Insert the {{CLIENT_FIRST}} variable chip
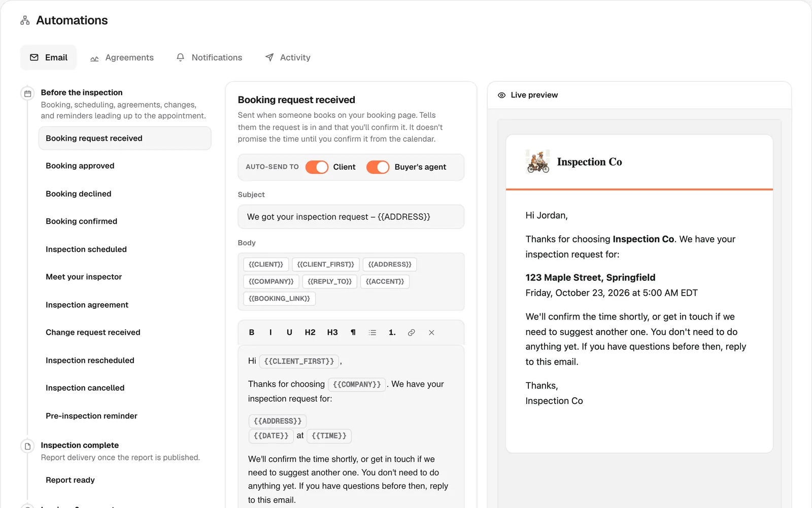This screenshot has height=508, width=812. [x=326, y=265]
